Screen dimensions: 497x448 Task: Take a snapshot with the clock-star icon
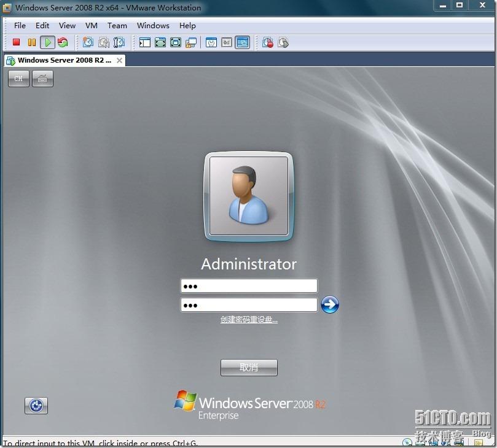coord(88,42)
